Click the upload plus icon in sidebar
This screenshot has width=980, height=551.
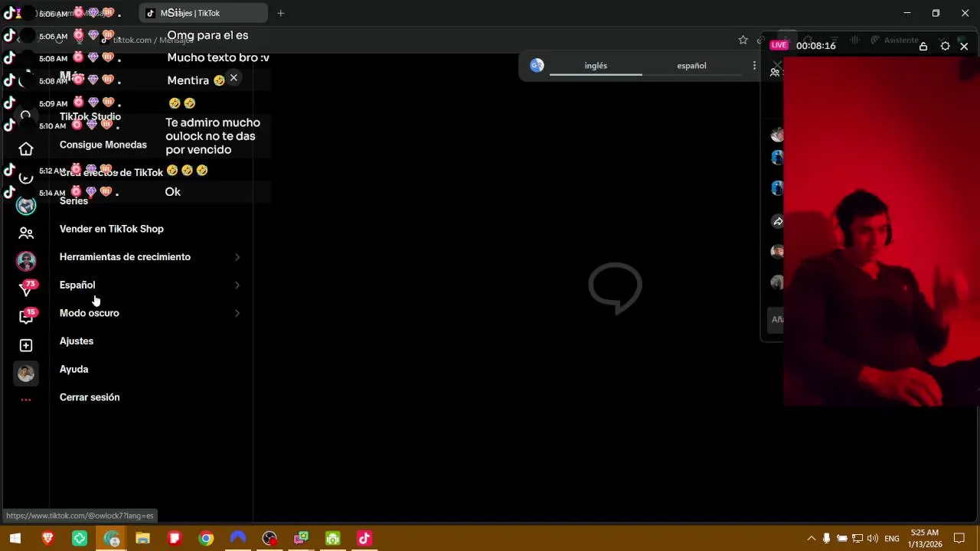tap(26, 345)
